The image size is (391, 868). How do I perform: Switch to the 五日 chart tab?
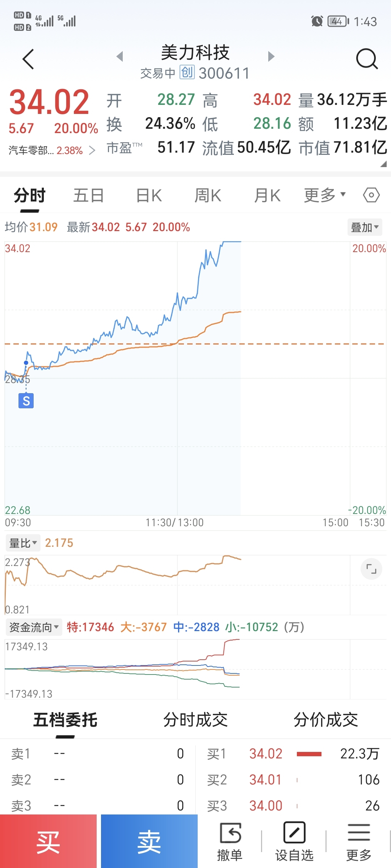click(89, 196)
